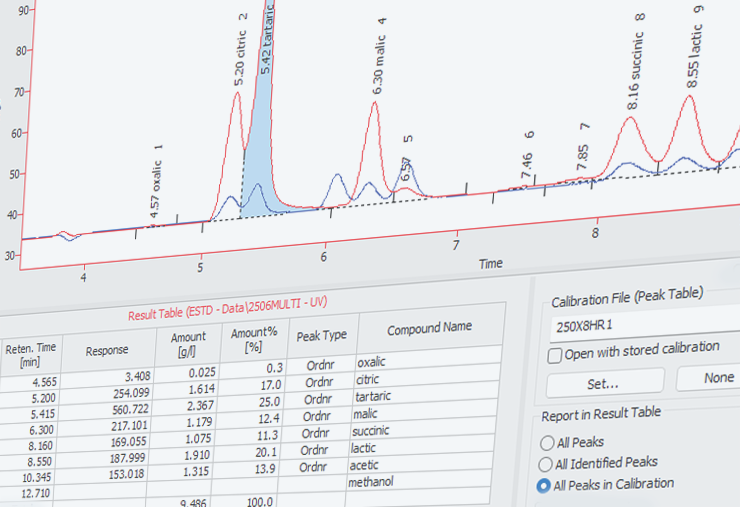
Task: Select the citric compound cell
Action: pyautogui.click(x=427, y=376)
